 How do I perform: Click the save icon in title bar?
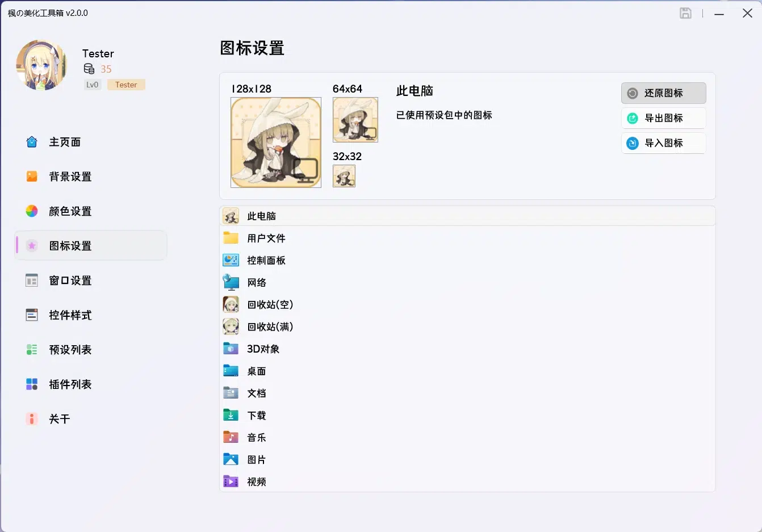[x=685, y=13]
